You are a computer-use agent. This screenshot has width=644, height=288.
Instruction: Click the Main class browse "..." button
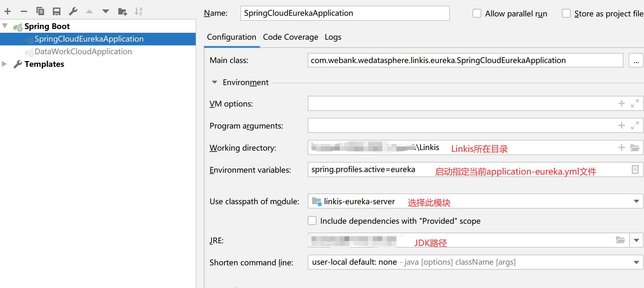click(636, 60)
